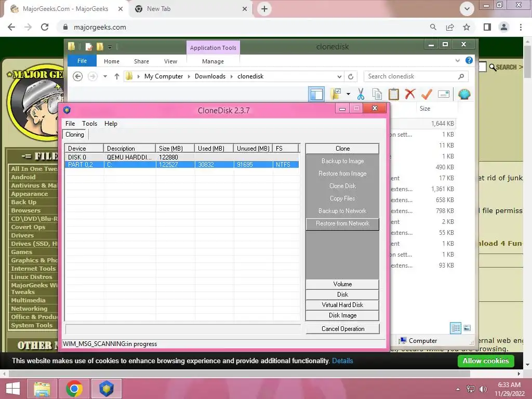
Task: Select the Cloning tab in CloneDisk
Action: coord(75,135)
